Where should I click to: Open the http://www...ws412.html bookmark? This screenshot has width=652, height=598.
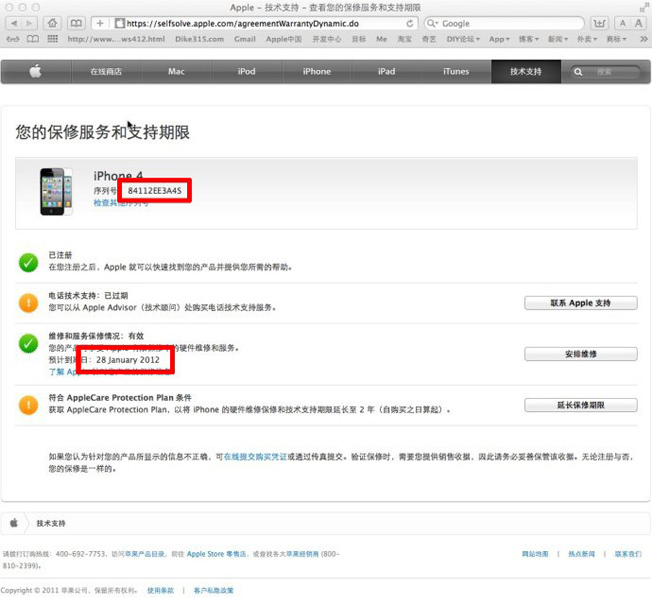click(116, 39)
